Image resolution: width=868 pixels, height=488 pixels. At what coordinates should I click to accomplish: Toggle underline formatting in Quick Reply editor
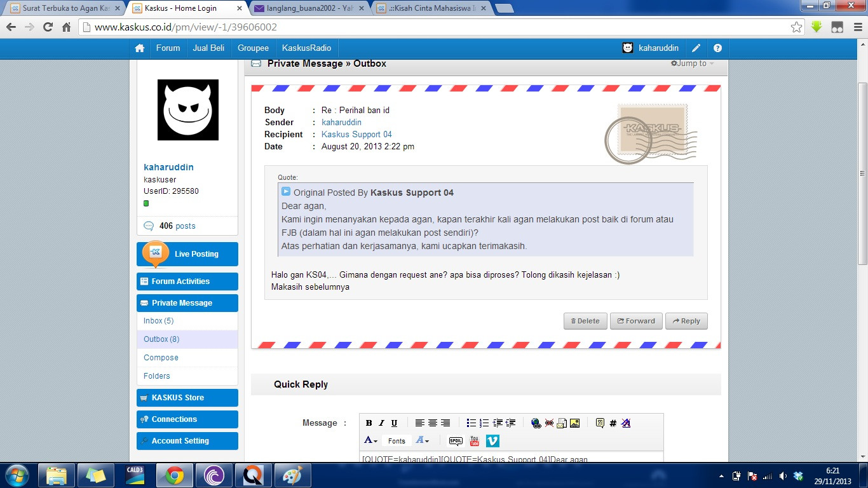coord(394,423)
